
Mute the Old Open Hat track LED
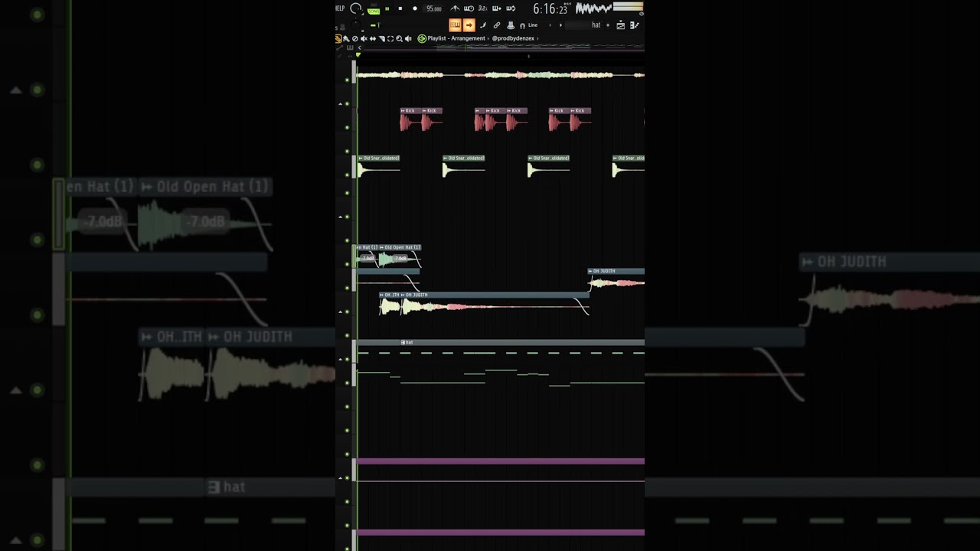coord(347,264)
